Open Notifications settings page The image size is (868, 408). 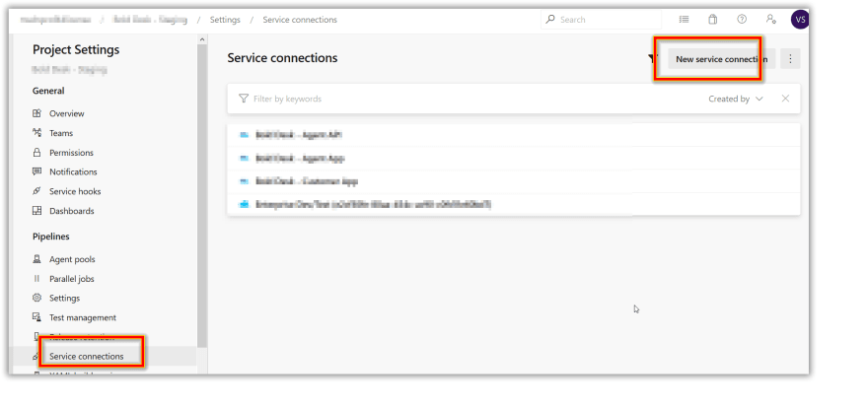[73, 171]
